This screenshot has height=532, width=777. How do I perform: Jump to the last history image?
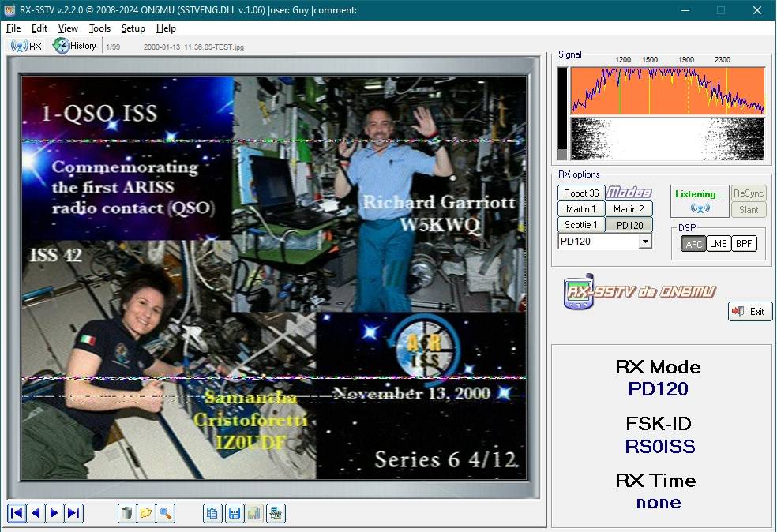click(x=73, y=513)
